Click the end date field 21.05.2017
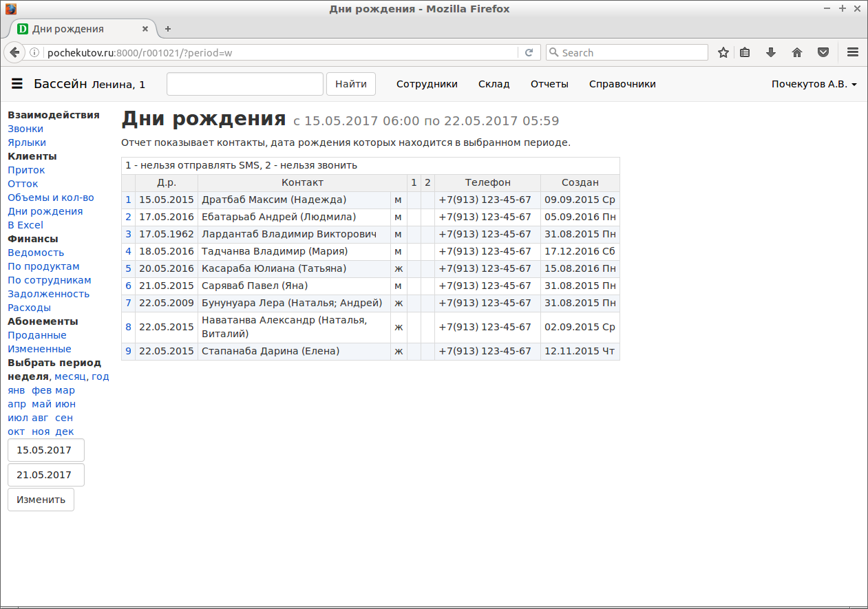This screenshot has height=609, width=868. (x=46, y=475)
